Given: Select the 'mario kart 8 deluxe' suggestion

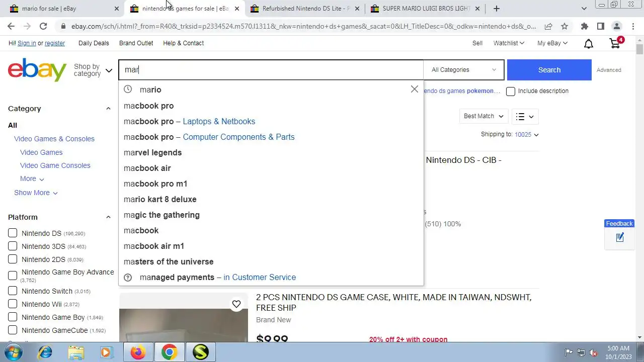Looking at the screenshot, I should (271, 199).
